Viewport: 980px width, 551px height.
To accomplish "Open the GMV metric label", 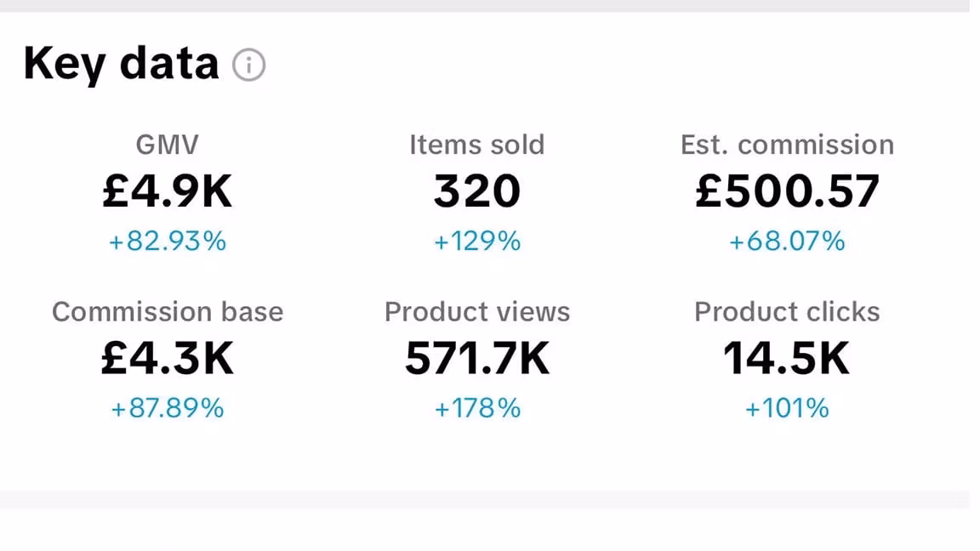I will tap(167, 145).
